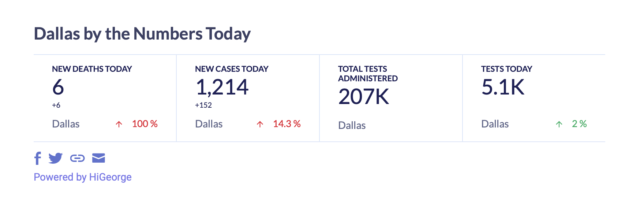
Task: Select the New Cases Today label
Action: (x=232, y=69)
